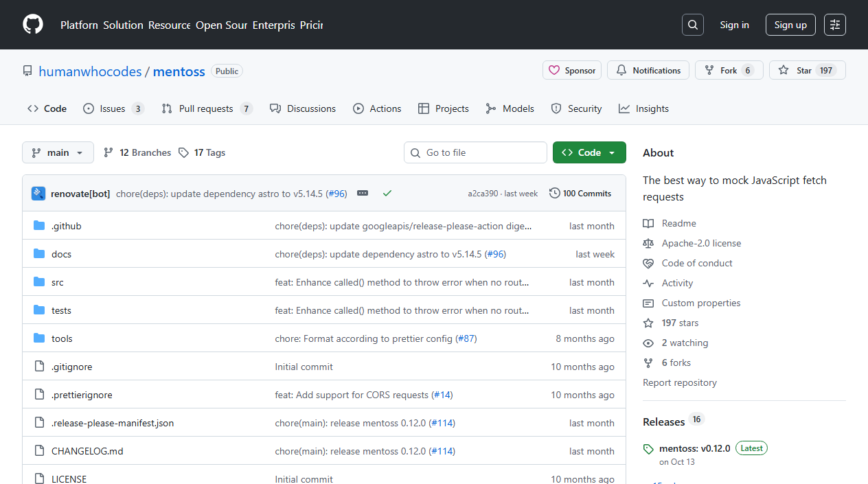Click the CHANGELOG.md file icon
This screenshot has height=484, width=868.
pos(39,451)
